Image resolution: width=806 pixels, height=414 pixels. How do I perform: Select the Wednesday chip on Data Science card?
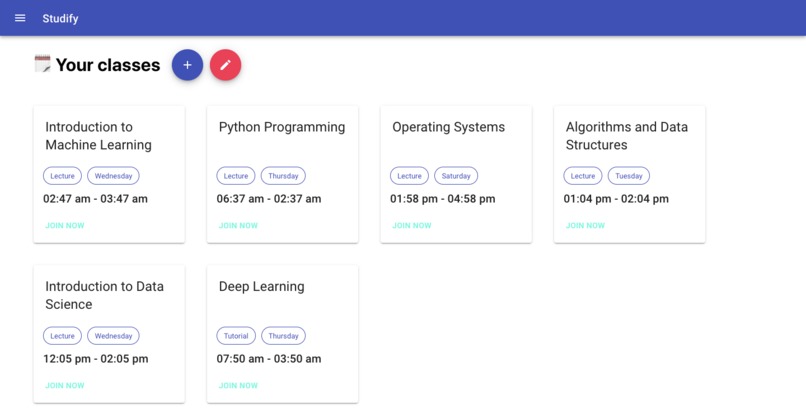(113, 336)
